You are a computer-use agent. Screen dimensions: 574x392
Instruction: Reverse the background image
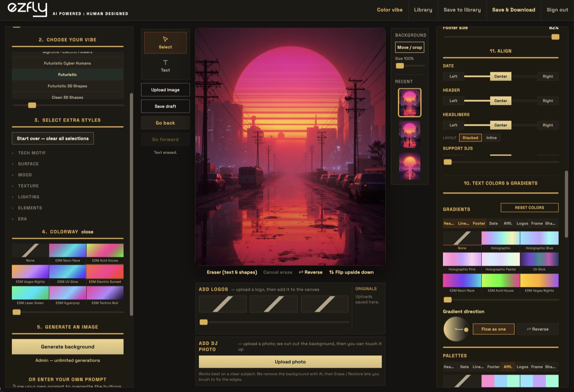[311, 272]
